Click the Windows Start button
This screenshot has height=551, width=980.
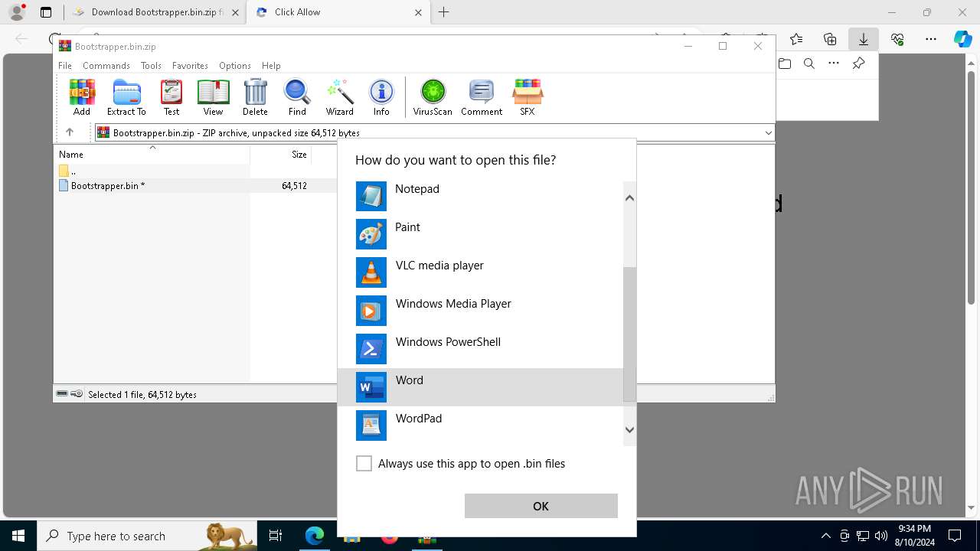coord(18,536)
